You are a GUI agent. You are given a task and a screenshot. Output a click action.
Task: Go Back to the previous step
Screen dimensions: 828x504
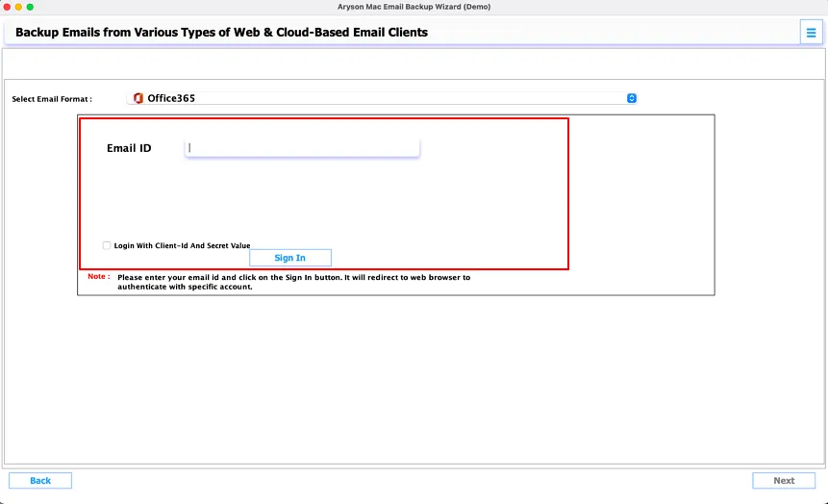[40, 481]
